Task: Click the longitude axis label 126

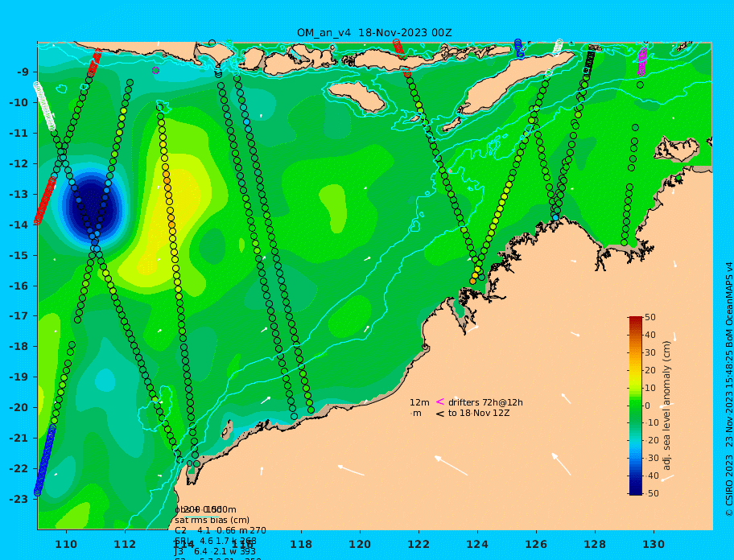Action: [x=536, y=544]
